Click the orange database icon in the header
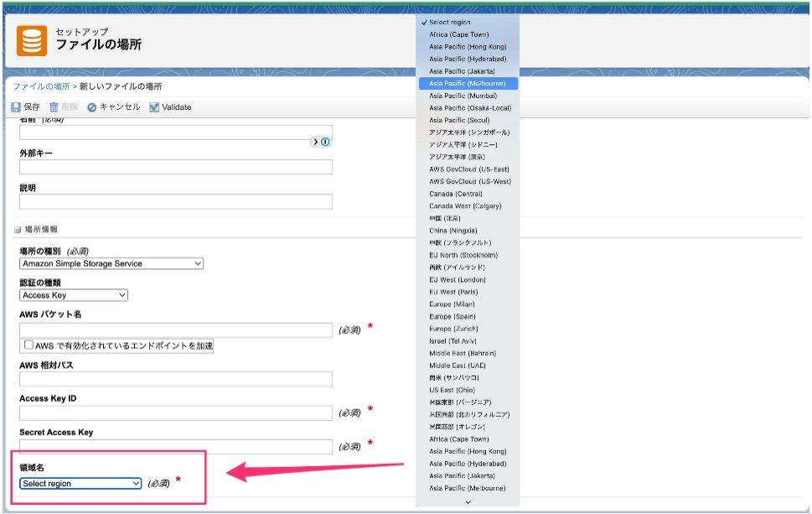Viewport: 812px width, 514px height. click(32, 40)
